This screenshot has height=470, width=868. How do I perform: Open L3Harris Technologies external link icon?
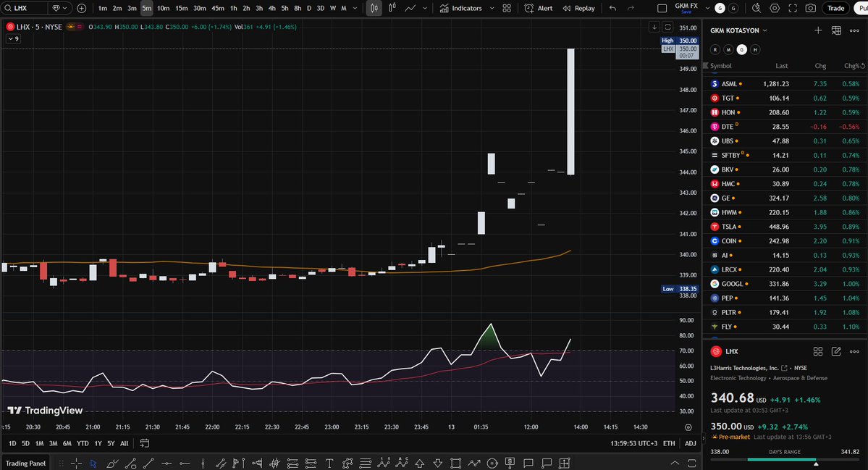pyautogui.click(x=784, y=368)
